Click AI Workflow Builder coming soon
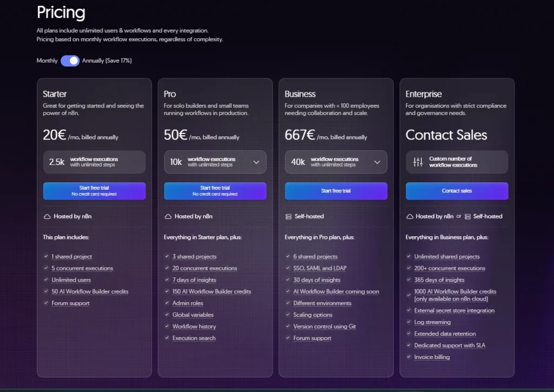554x392 pixels. pos(336,292)
